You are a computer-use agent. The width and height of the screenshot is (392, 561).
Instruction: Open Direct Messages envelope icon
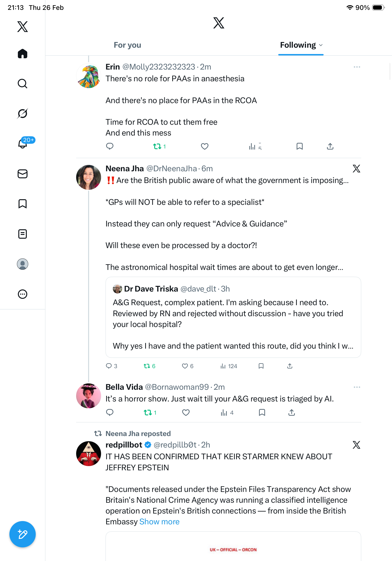(x=23, y=174)
